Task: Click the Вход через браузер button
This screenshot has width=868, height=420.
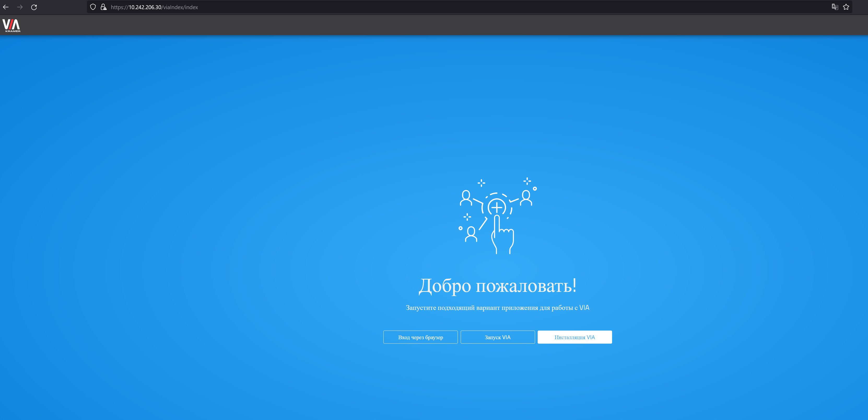Action: 420,337
